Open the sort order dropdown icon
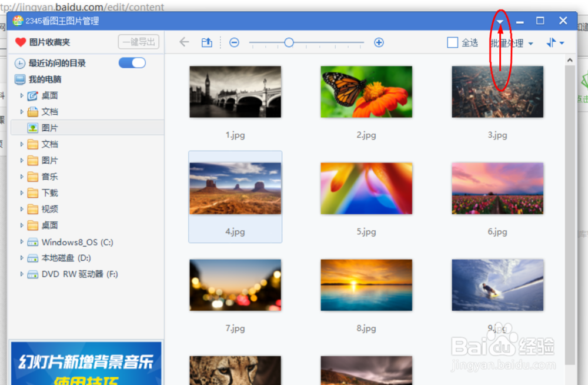 pos(556,43)
